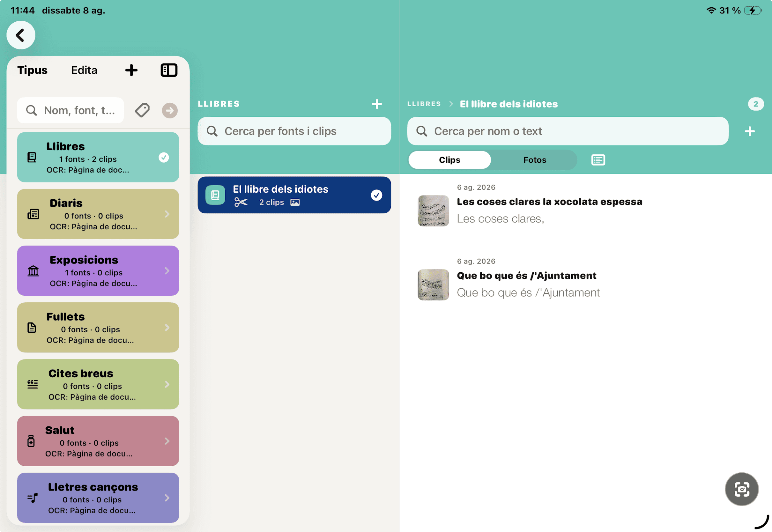Click scissors icon on El llibre dels idiotes
Screen dimensions: 772x532
pos(241,202)
